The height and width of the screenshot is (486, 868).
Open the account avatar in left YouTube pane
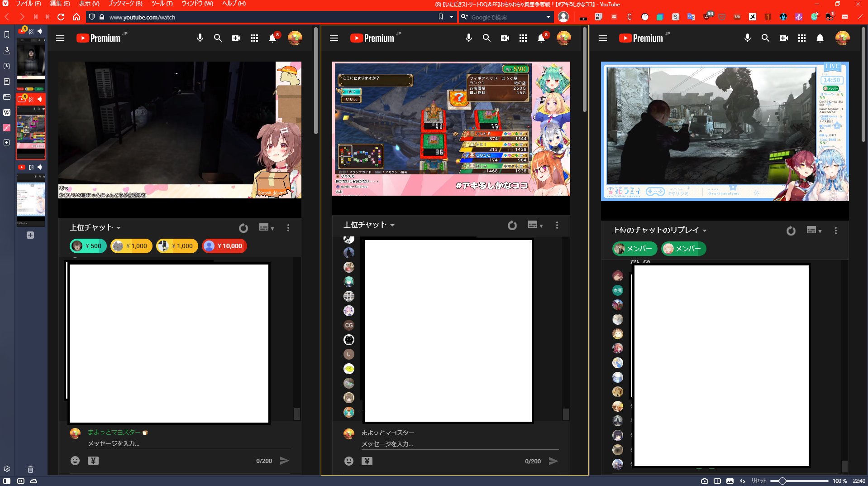295,38
